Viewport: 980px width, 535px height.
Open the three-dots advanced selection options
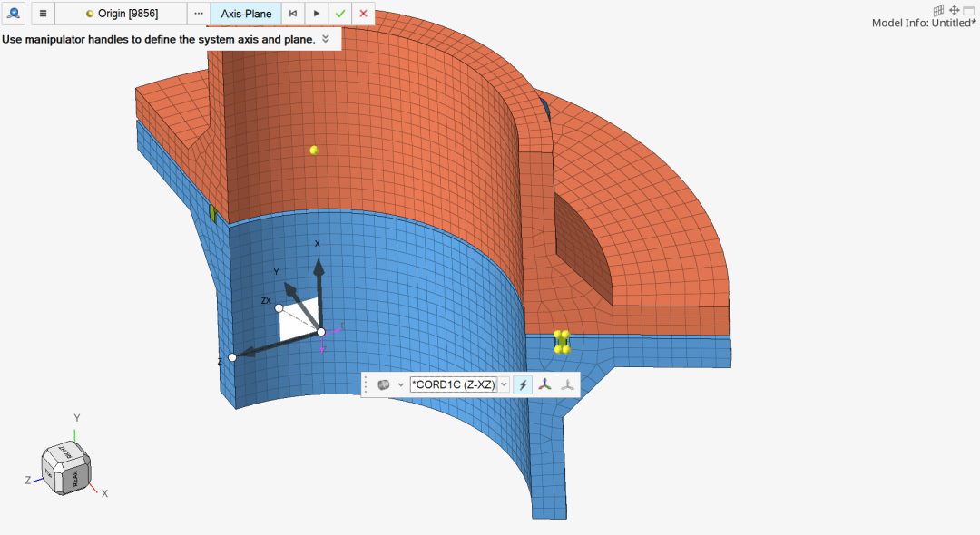(x=199, y=14)
